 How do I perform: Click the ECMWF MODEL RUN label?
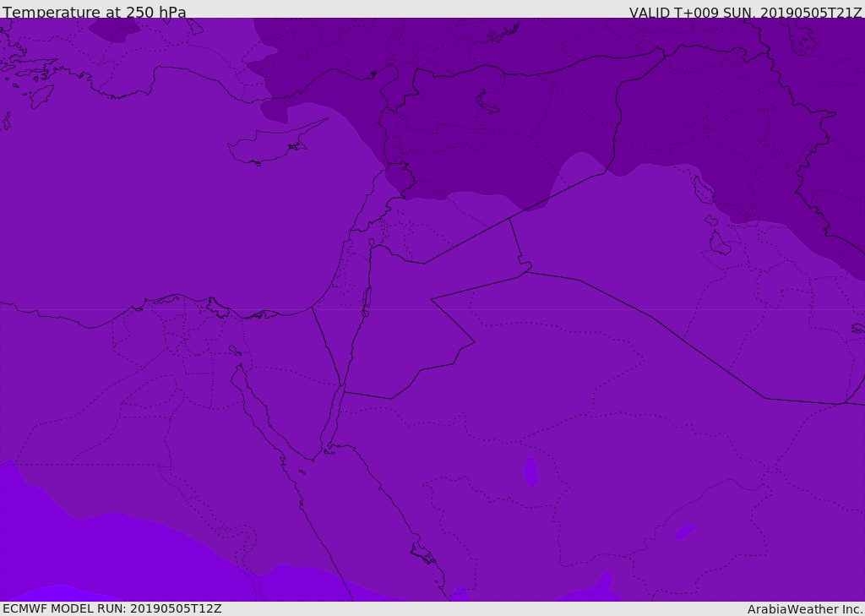(112, 608)
